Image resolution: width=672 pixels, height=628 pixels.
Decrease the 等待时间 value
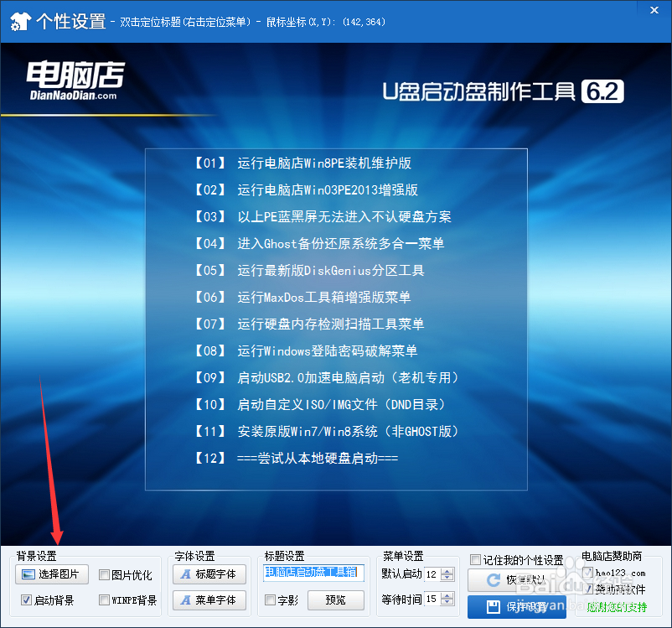click(447, 602)
